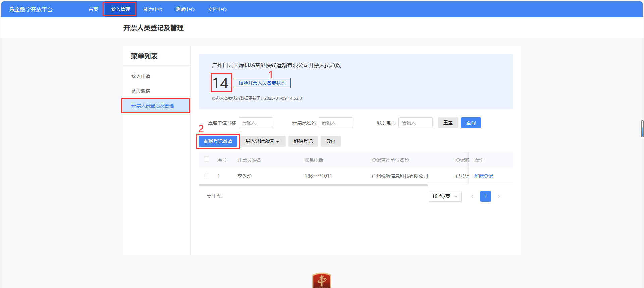644x288 pixels.
Task: Select 开票人员登记及管理 sidebar item
Action: (x=156, y=106)
